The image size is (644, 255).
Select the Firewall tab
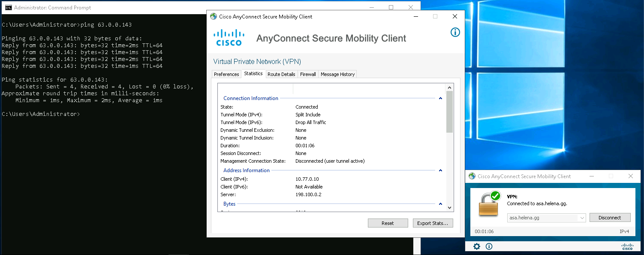coord(308,74)
